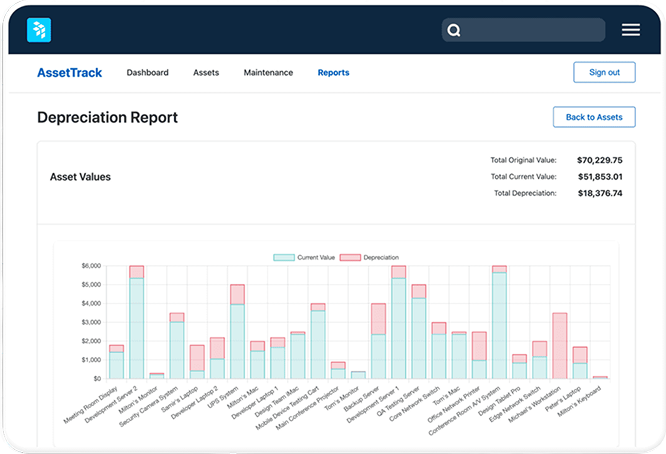Click the Michael's Workstation depreciation bar
666x454 pixels.
pyautogui.click(x=560, y=346)
